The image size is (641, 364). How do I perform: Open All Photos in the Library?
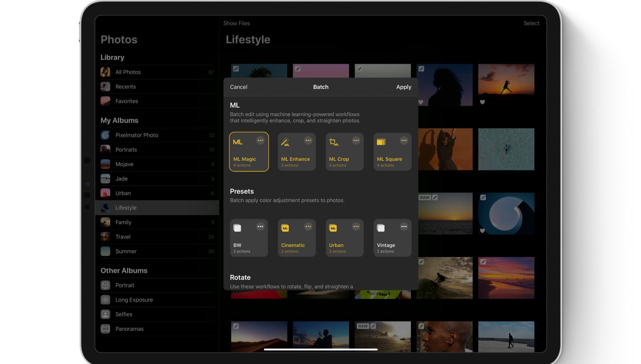click(x=157, y=72)
